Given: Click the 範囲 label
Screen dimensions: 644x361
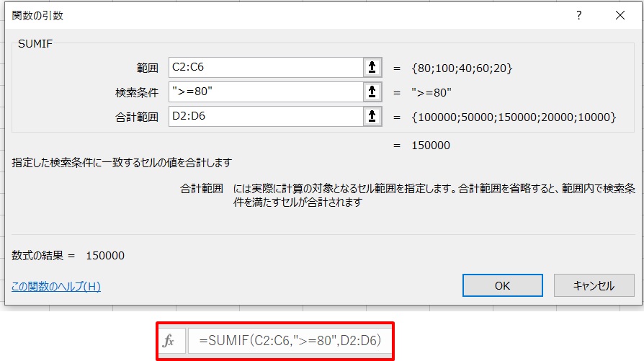Looking at the screenshot, I should click(148, 68).
